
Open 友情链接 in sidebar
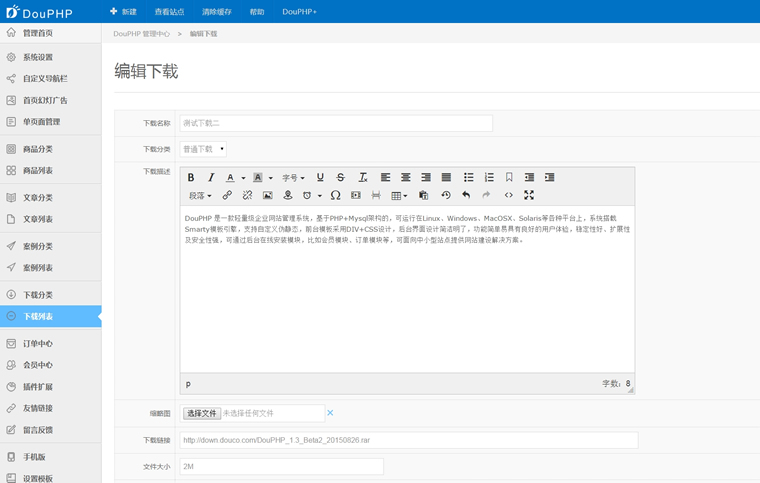click(x=50, y=408)
